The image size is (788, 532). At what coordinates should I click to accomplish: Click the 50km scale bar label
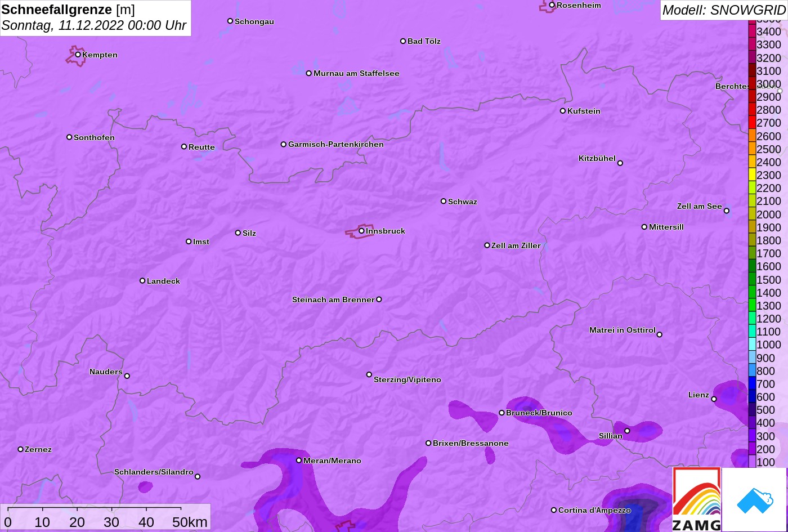point(190,522)
